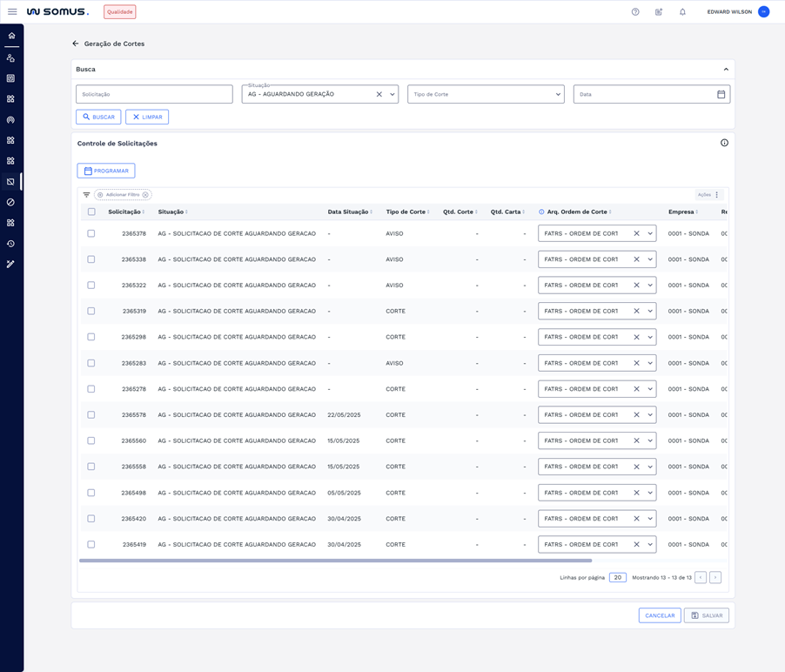This screenshot has width=785, height=672.
Task: Sort by the Tipo de Corte column header
Action: [x=406, y=212]
